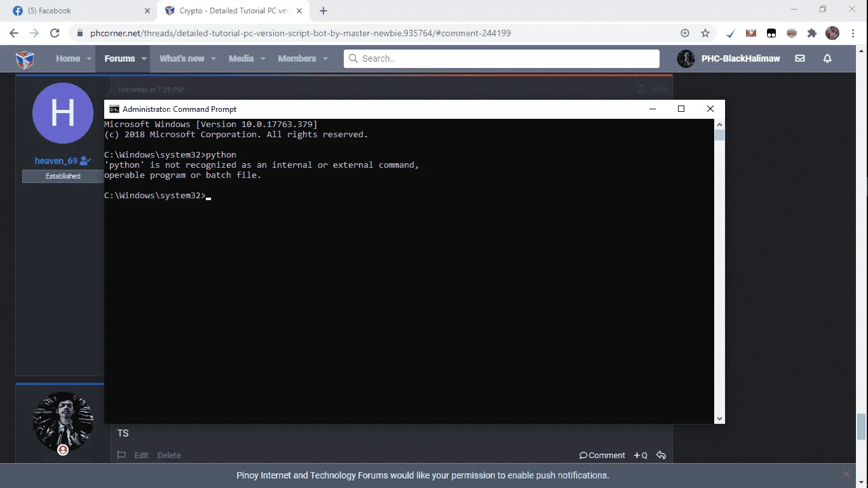The height and width of the screenshot is (488, 868).
Task: Click the Comment button on the post
Action: coord(602,455)
